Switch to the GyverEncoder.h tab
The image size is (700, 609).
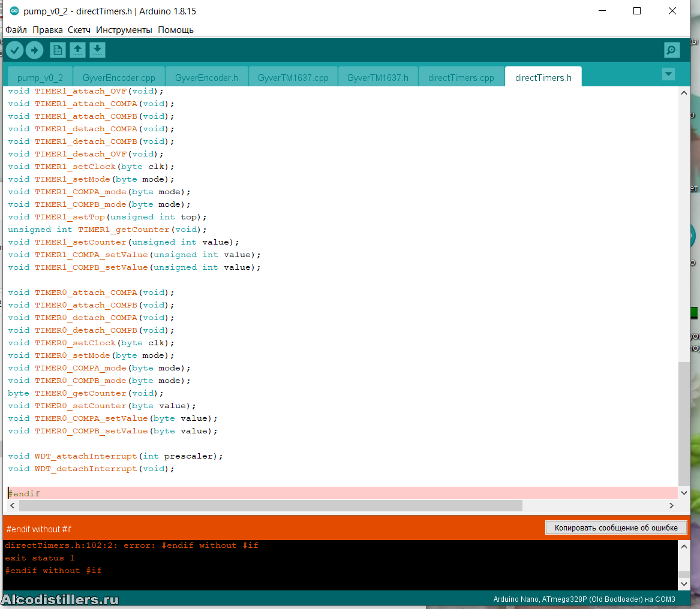coord(206,78)
